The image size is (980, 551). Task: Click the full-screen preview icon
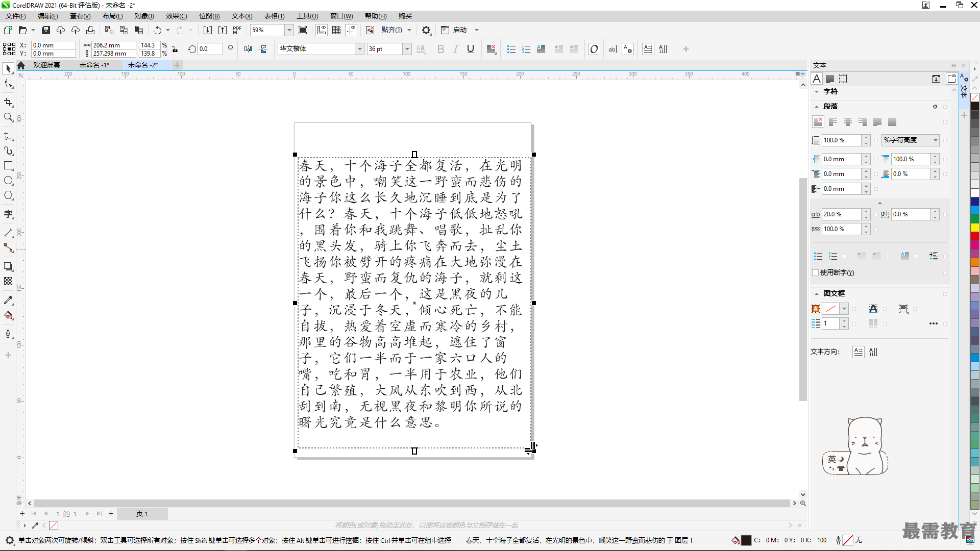point(303,30)
